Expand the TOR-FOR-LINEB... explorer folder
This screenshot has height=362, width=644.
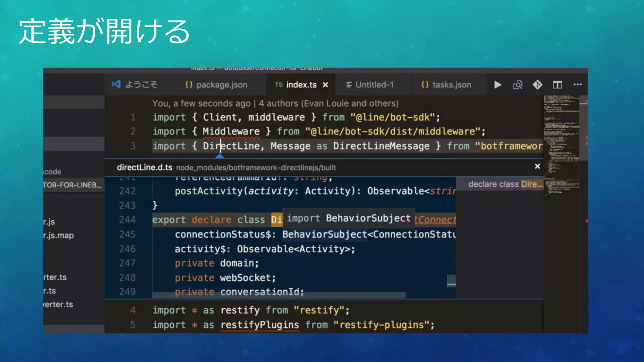[x=72, y=185]
